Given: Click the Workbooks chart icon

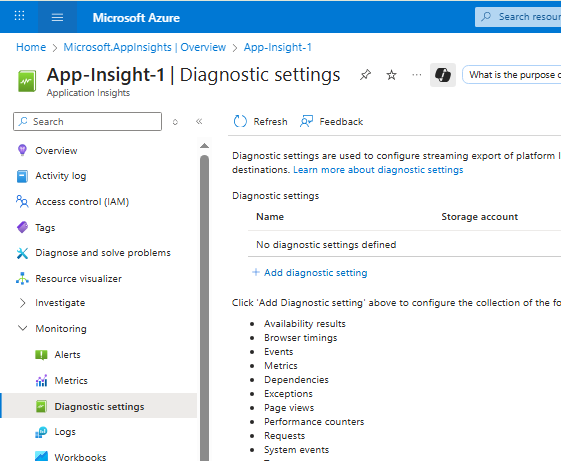Looking at the screenshot, I should tap(41, 456).
